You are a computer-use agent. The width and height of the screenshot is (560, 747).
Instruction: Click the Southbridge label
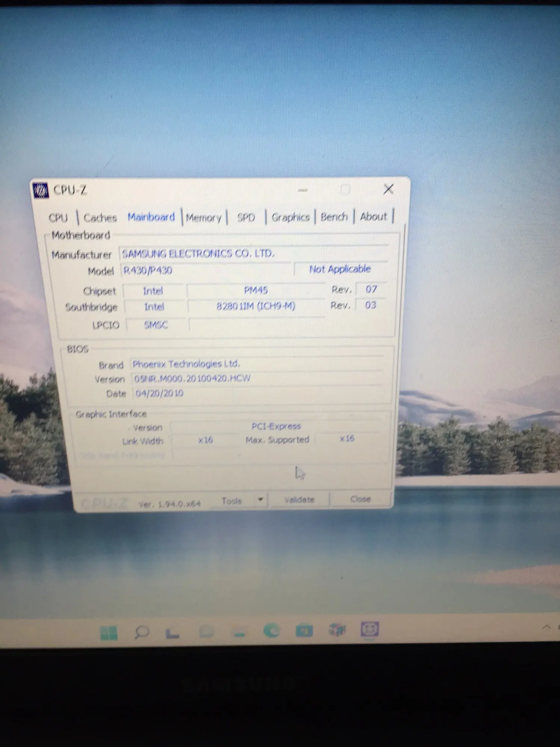[91, 307]
